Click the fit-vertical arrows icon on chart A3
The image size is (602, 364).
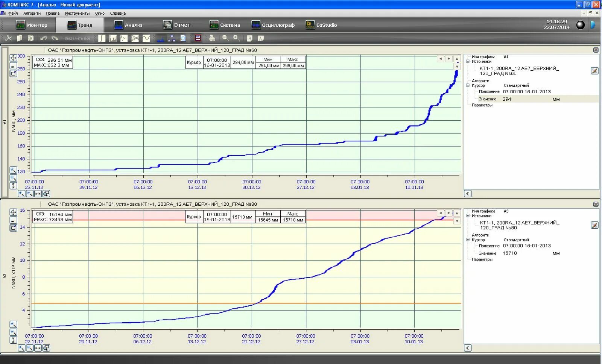click(x=13, y=340)
